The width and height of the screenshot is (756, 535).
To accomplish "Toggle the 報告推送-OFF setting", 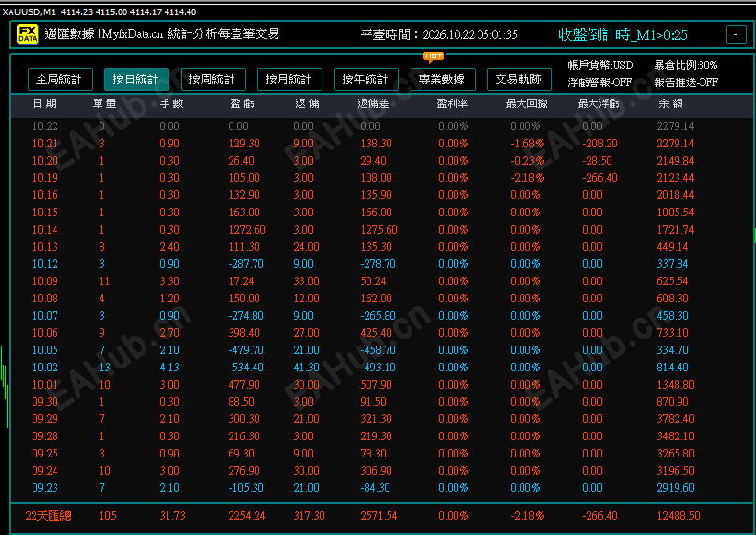I will coord(685,82).
